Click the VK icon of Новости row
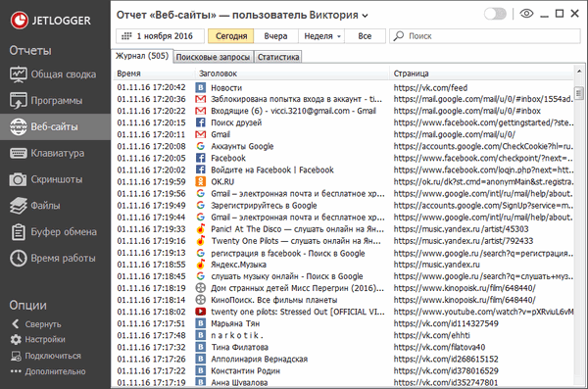The width and height of the screenshot is (588, 389). 201,88
